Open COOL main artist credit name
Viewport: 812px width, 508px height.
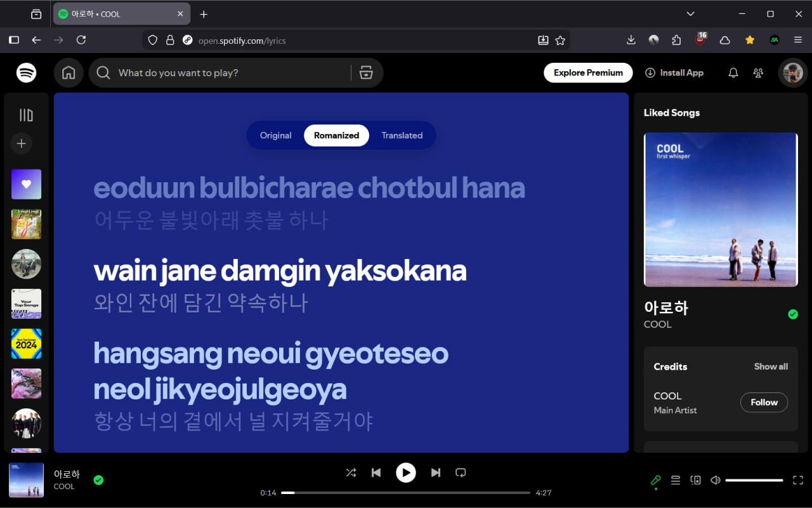667,396
